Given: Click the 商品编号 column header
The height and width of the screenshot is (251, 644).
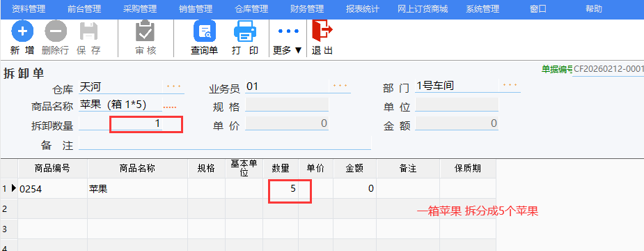Looking at the screenshot, I should click(53, 169).
